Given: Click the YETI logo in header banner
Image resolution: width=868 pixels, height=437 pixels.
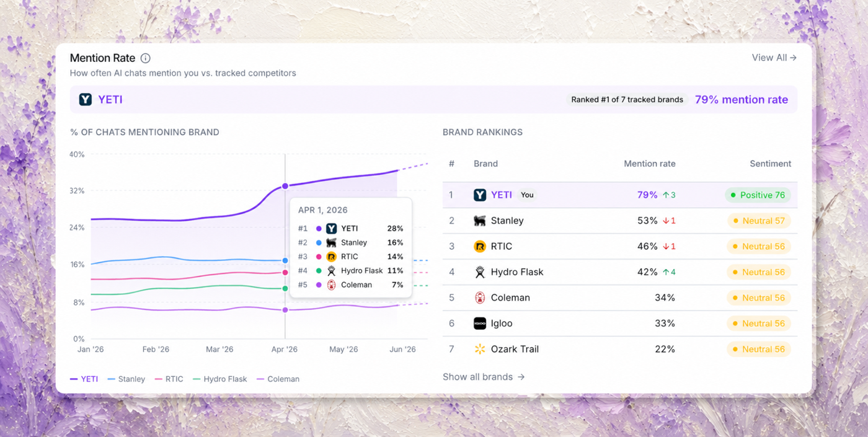Looking at the screenshot, I should pyautogui.click(x=86, y=99).
